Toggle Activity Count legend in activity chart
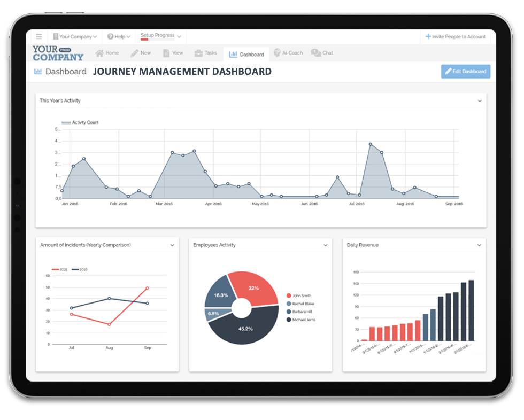The image size is (524, 420). click(80, 123)
